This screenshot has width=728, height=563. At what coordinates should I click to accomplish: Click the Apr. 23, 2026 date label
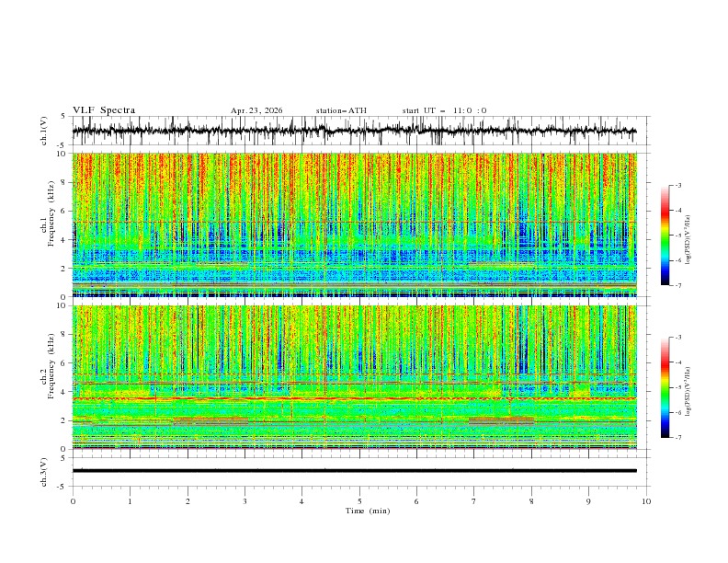pos(256,110)
